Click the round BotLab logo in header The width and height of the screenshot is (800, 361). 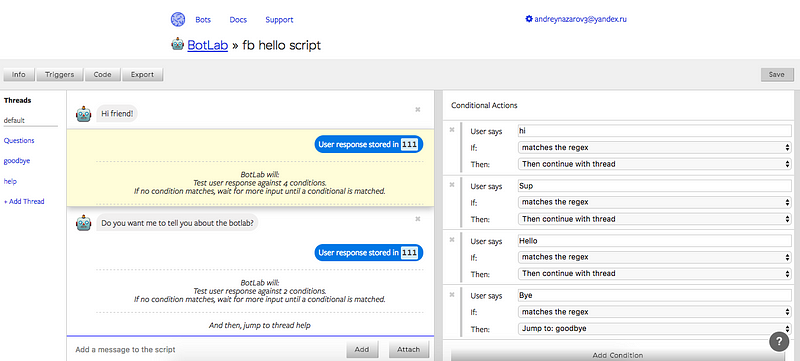pos(178,20)
